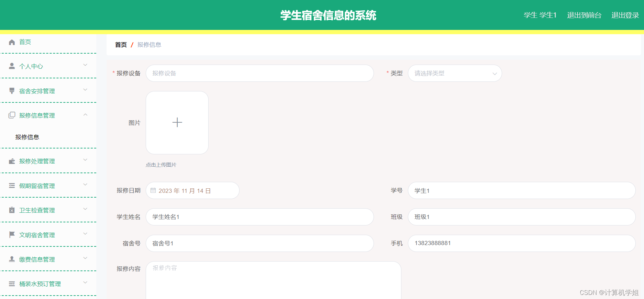The image size is (644, 299).
Task: Open the 报修处理管理 menu label
Action: pos(37,161)
